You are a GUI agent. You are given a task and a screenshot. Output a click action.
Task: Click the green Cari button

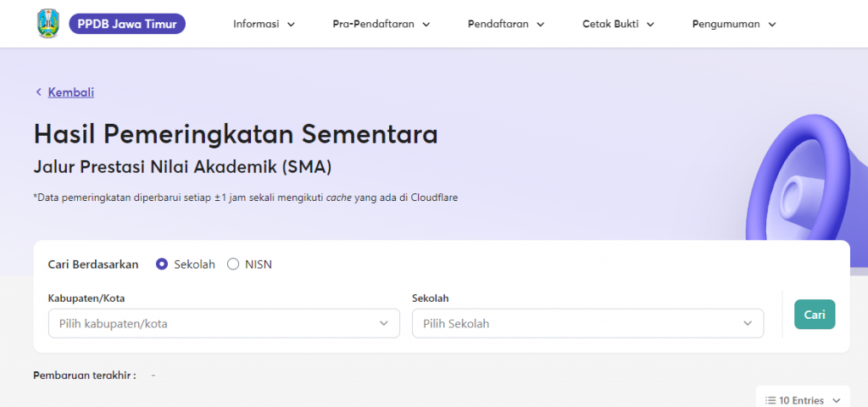tap(815, 315)
